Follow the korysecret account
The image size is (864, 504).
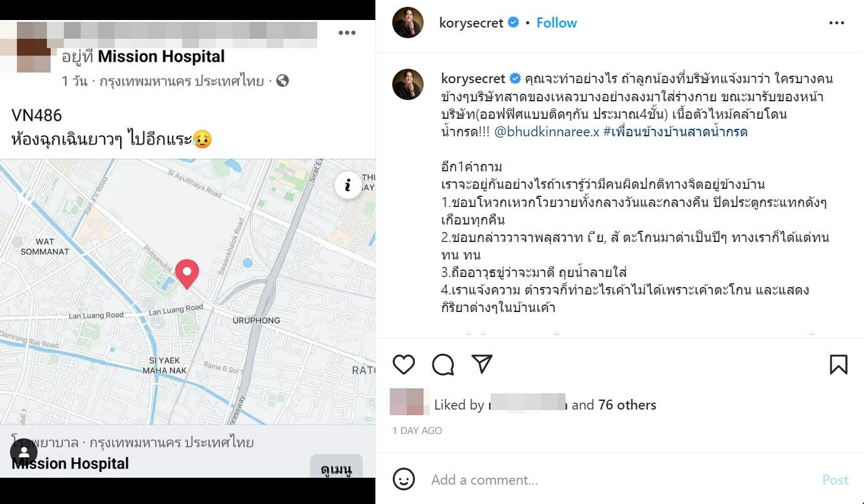click(556, 23)
